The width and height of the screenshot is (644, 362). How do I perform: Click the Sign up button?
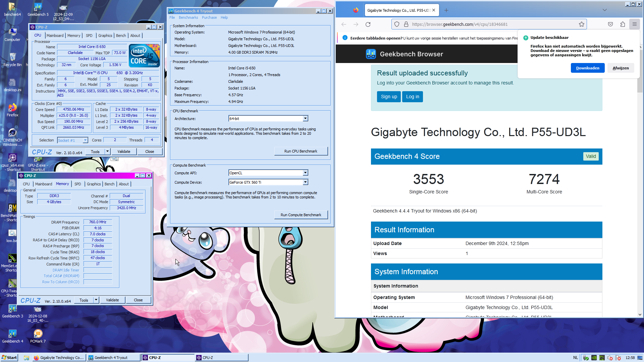pos(389,97)
